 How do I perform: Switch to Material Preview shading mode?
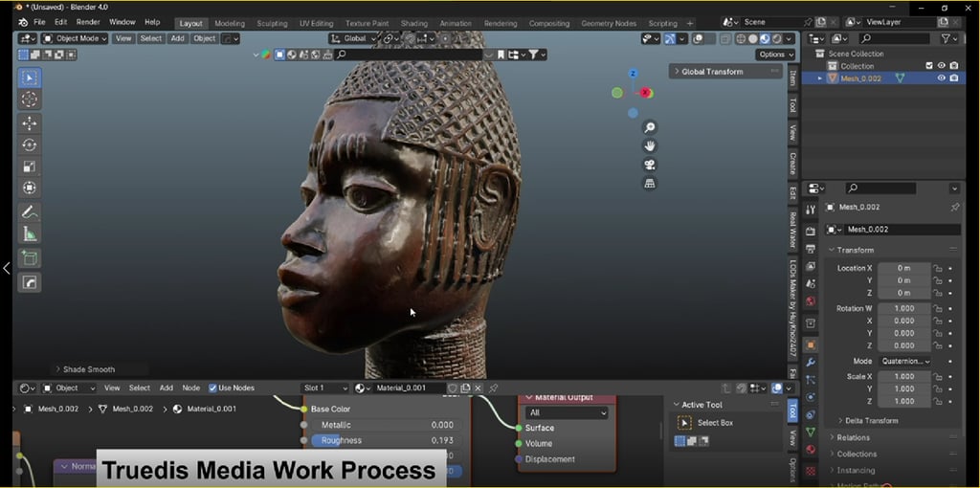coord(765,38)
